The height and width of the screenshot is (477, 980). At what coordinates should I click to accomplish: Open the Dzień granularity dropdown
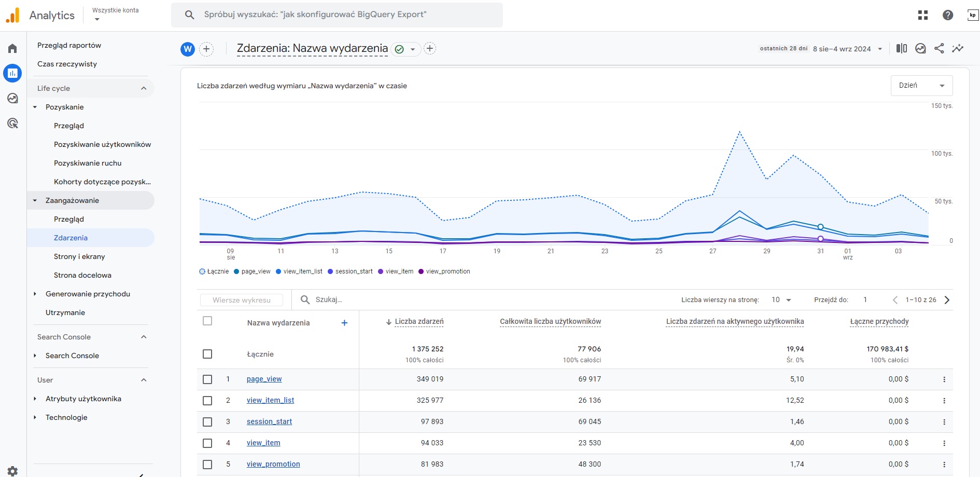tap(922, 86)
